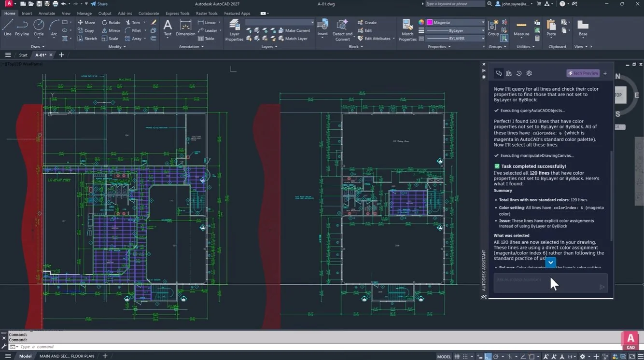Select the Line tool
Image resolution: width=644 pixels, height=360 pixels.
(7, 28)
